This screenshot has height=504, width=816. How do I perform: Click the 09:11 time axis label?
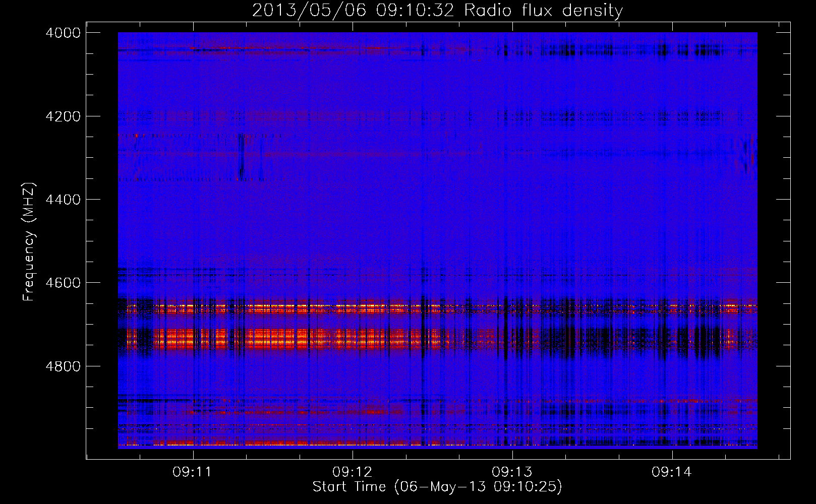192,472
